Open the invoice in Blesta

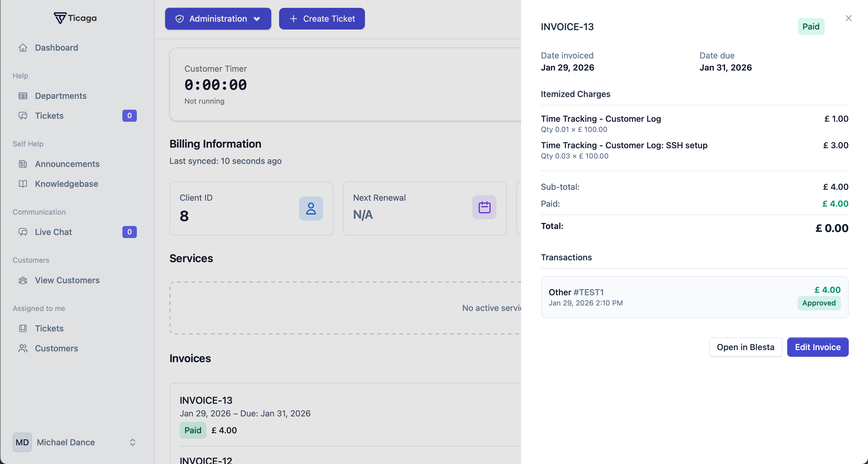[745, 347]
